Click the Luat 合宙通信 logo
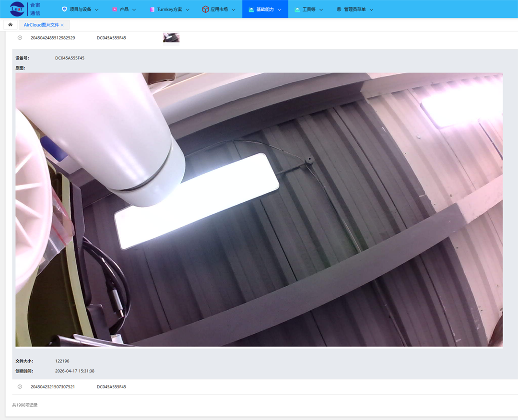 click(x=25, y=9)
